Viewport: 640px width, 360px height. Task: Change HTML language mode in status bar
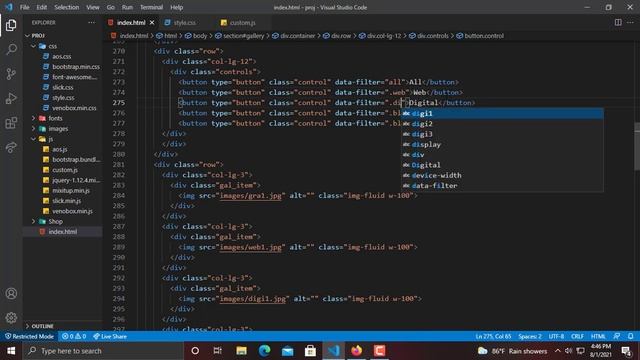(598, 336)
